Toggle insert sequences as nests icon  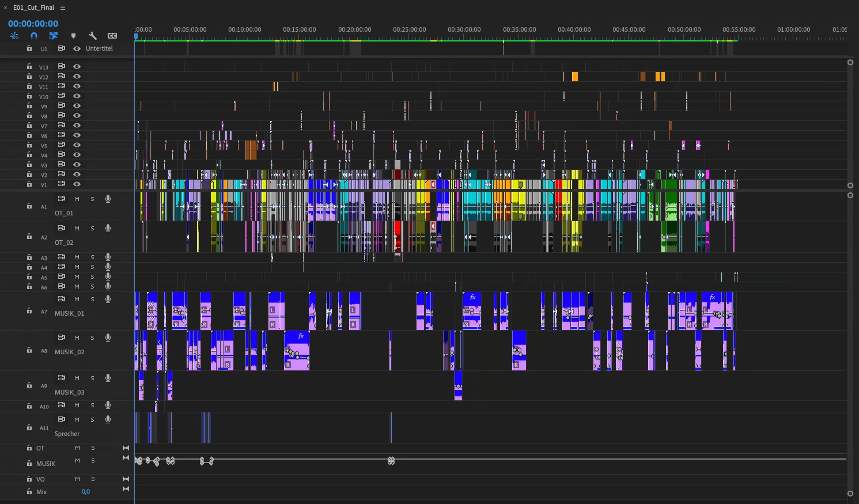tap(14, 36)
